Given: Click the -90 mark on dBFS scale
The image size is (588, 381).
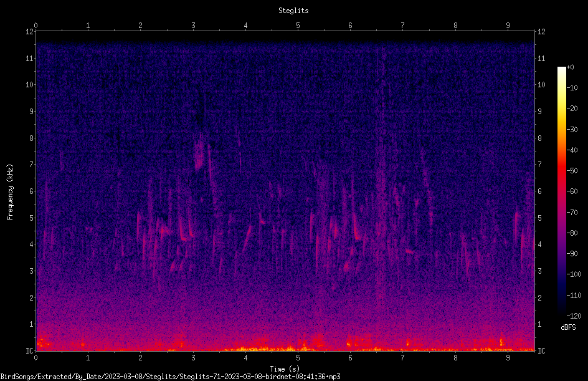Looking at the screenshot, I should click(572, 253).
